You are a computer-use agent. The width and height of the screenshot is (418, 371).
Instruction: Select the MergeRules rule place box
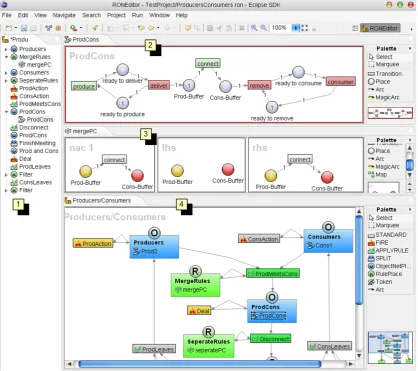coord(195,285)
